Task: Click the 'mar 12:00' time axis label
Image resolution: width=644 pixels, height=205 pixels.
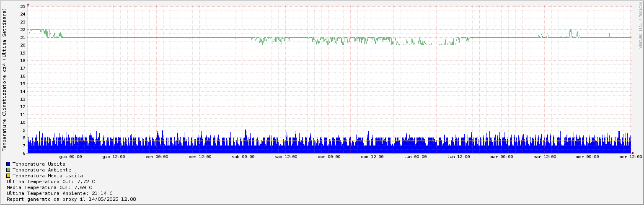Action: point(545,157)
